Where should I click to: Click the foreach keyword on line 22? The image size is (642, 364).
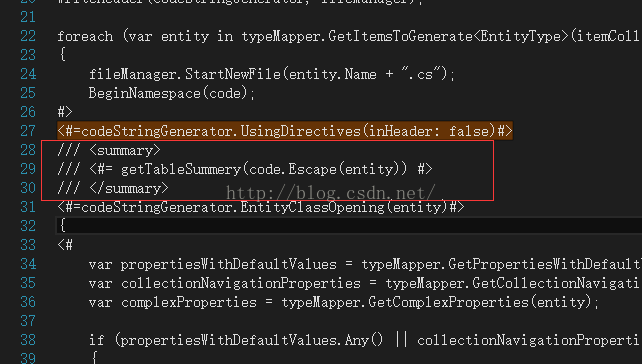[85, 36]
